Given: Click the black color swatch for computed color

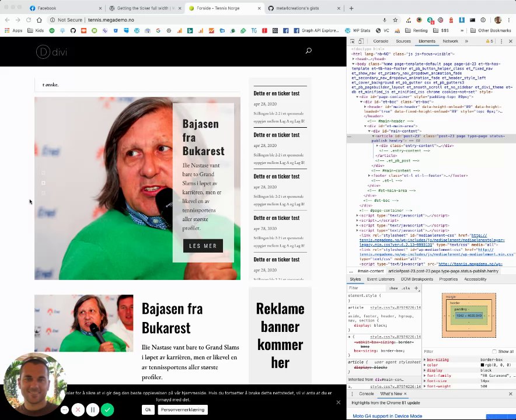Looking at the screenshot, I should click(x=482, y=365).
